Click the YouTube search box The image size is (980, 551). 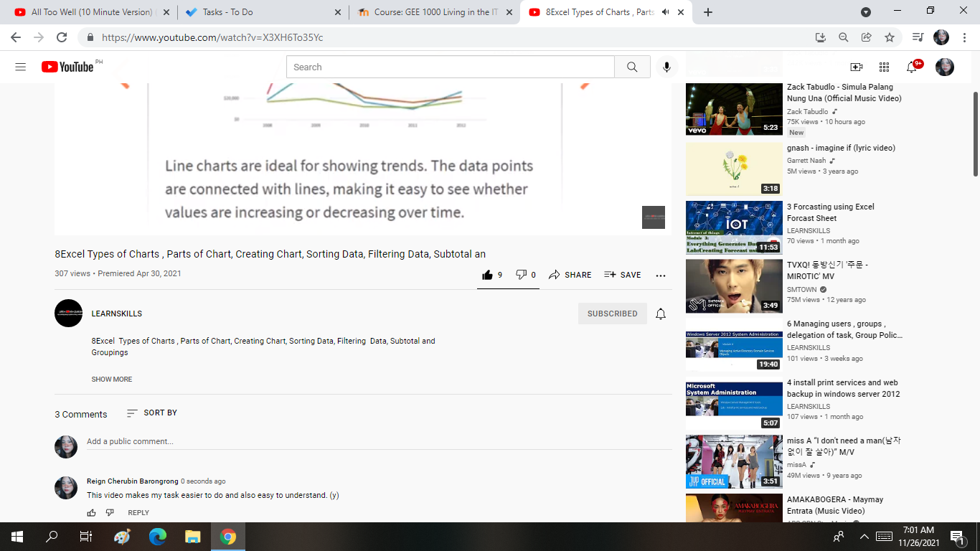point(451,67)
